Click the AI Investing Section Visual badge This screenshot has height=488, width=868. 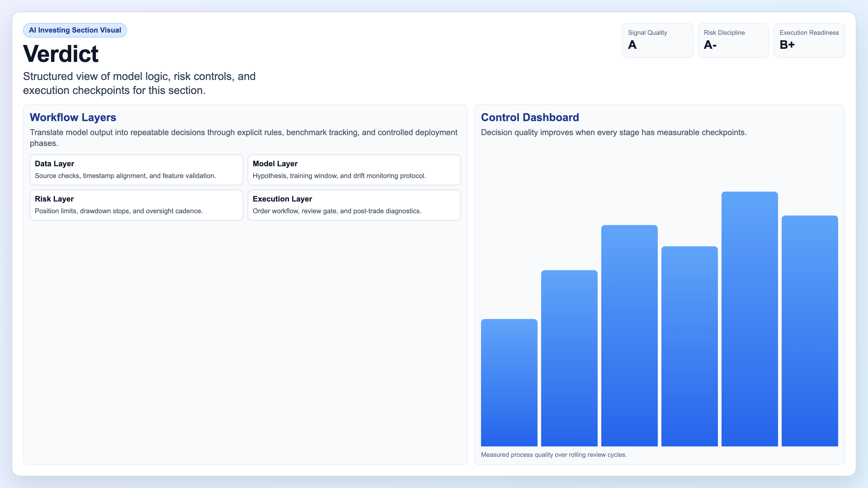click(75, 30)
